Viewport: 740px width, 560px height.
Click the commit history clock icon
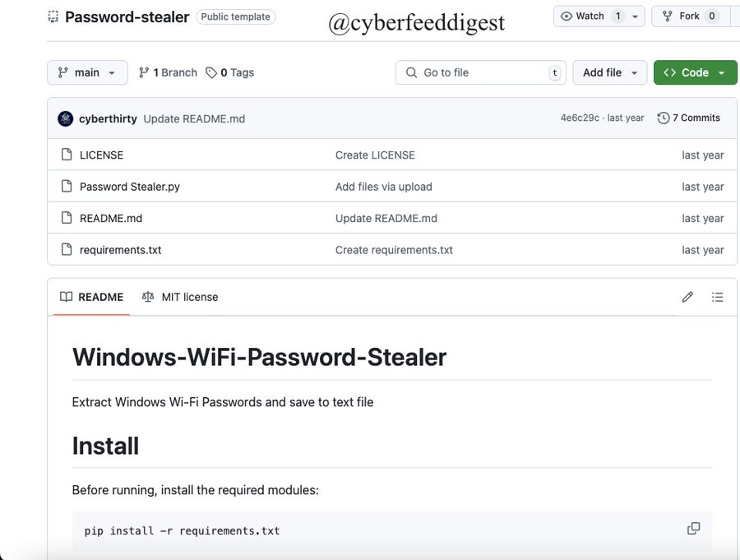pos(663,118)
